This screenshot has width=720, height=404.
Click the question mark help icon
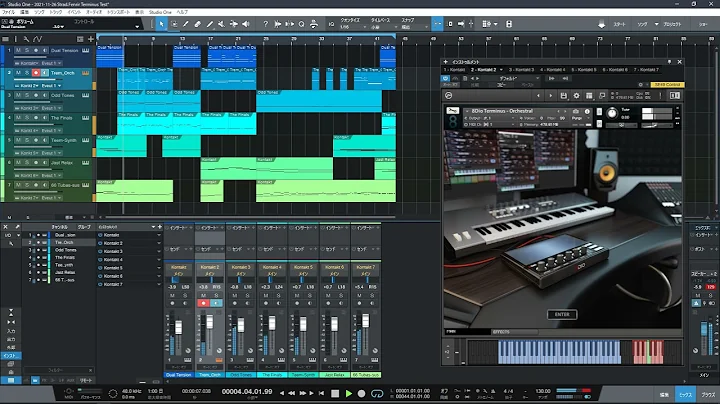coord(265,24)
